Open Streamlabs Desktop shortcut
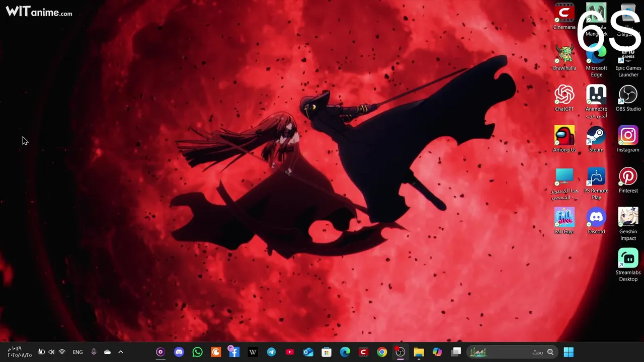Viewport: 644px width, 362px height. (x=628, y=265)
